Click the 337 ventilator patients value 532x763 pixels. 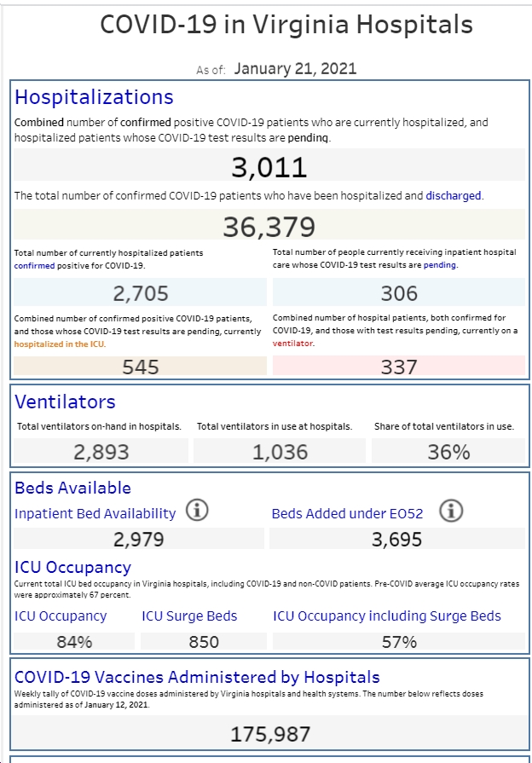(399, 367)
